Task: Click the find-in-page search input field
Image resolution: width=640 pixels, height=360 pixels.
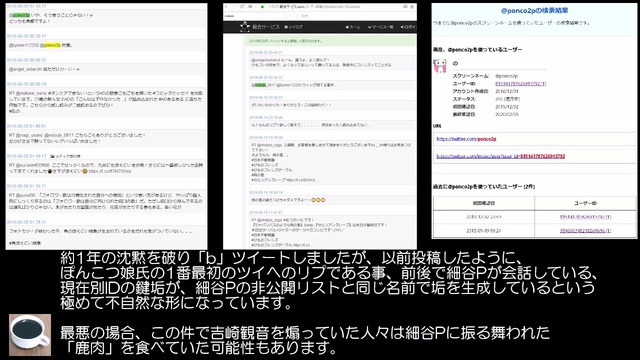Action: point(253,16)
